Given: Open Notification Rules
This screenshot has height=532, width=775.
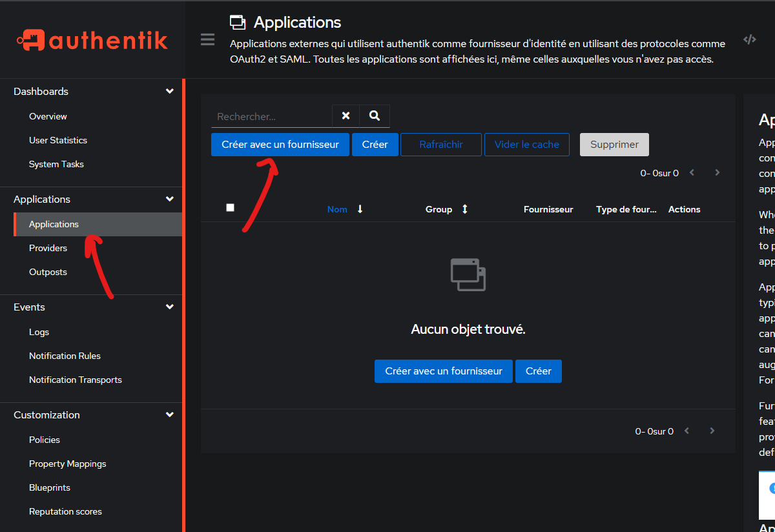Looking at the screenshot, I should point(65,356).
